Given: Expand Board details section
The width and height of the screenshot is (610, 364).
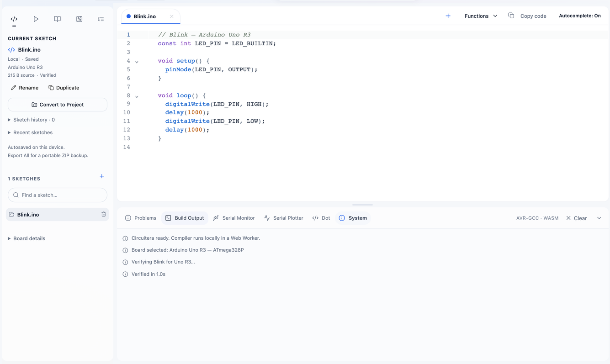Looking at the screenshot, I should point(27,238).
